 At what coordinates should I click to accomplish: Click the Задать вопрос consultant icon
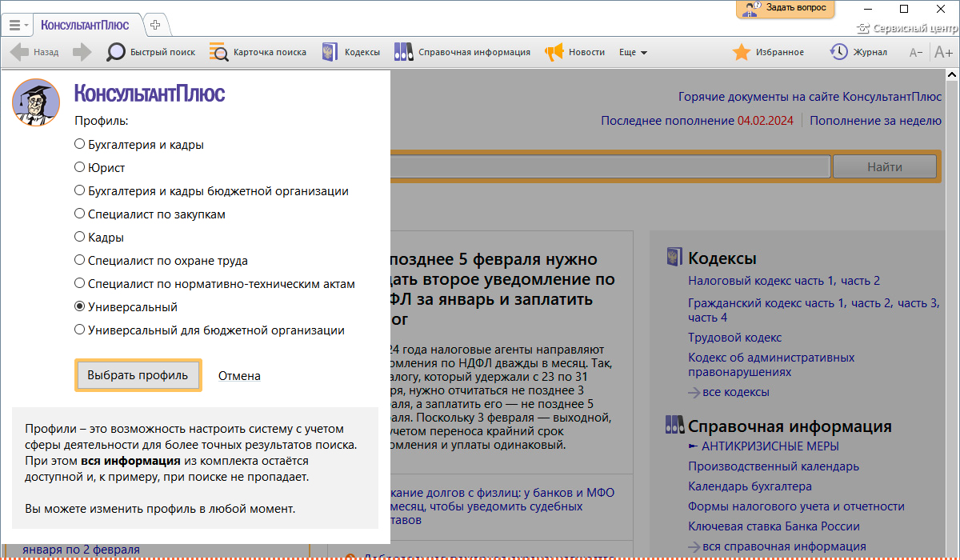tap(750, 9)
